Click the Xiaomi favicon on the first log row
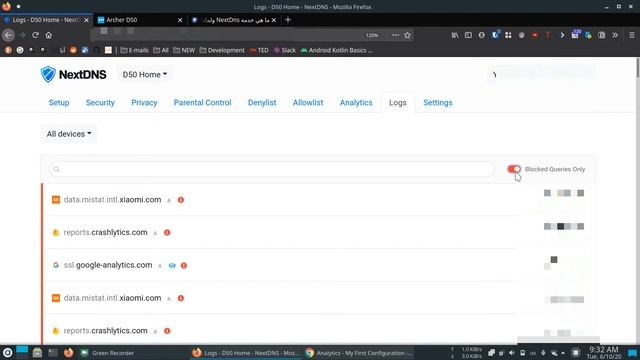This screenshot has width=640, height=360. click(56, 200)
